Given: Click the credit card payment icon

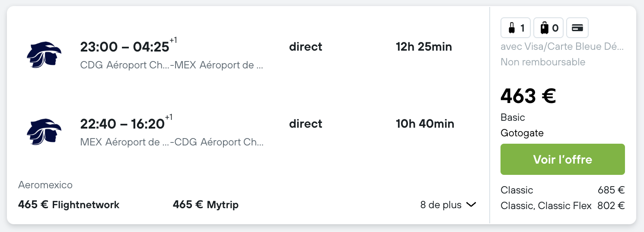Looking at the screenshot, I should pos(577,28).
